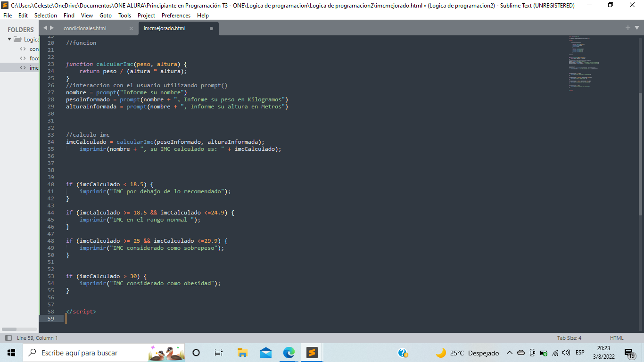644x362 pixels.
Task: Open Wi-Fi network tray icon
Action: coord(555,353)
